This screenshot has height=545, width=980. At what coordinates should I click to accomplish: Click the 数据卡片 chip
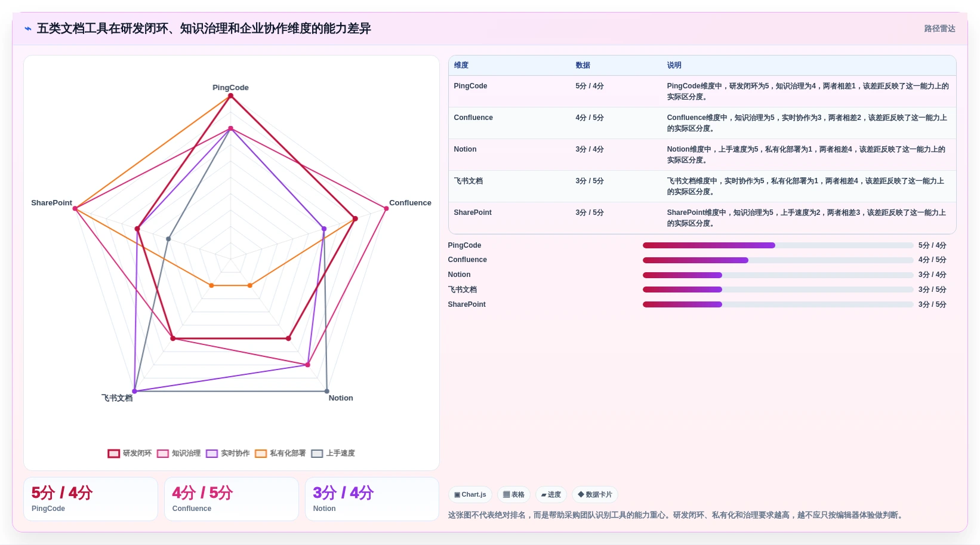(x=594, y=494)
